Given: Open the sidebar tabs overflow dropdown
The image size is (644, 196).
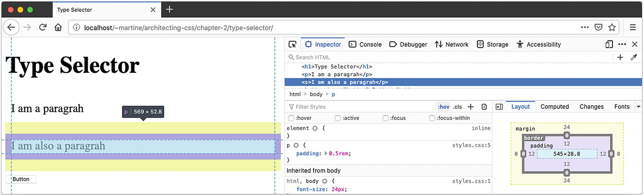Looking at the screenshot, I should point(638,107).
